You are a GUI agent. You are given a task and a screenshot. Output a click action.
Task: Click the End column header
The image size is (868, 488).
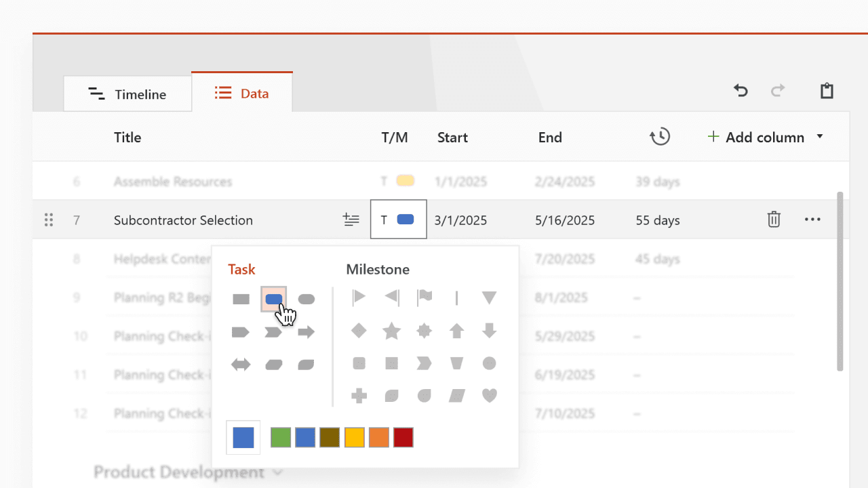[x=550, y=137]
